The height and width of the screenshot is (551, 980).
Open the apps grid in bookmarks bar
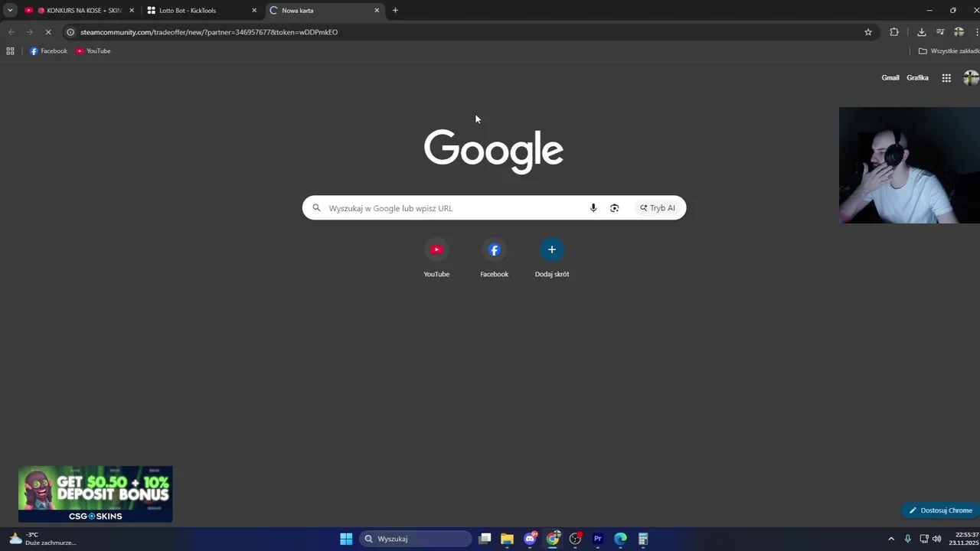coord(10,51)
